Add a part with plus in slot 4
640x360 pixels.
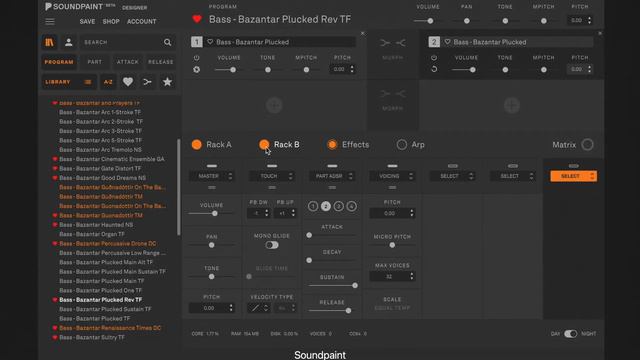point(511,105)
